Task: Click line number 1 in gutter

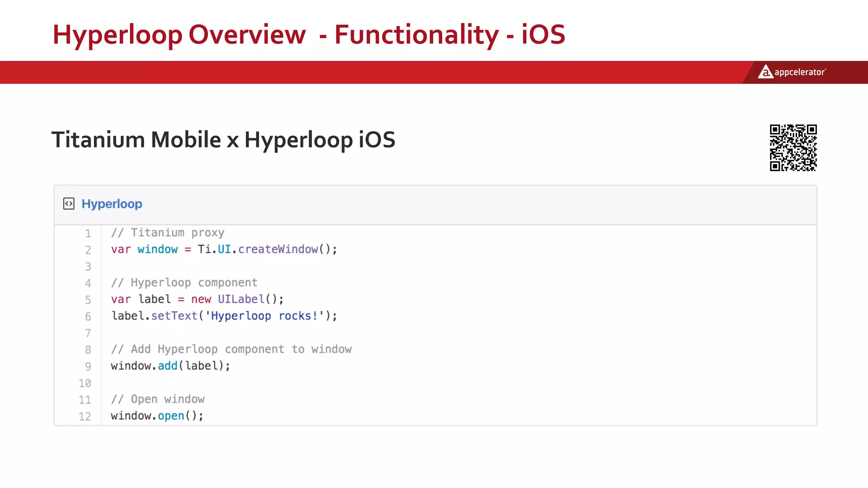Action: (x=88, y=233)
